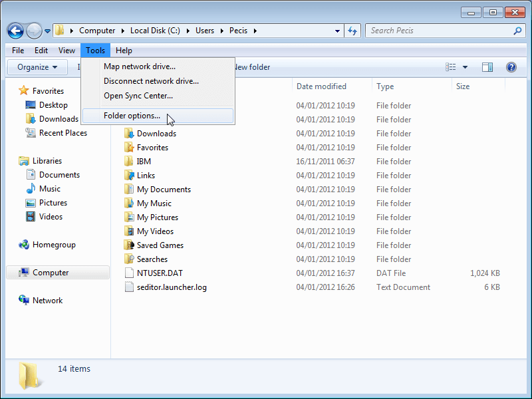Screen dimensions: 532x399
Task: Open the Edit menu
Action: (41, 51)
